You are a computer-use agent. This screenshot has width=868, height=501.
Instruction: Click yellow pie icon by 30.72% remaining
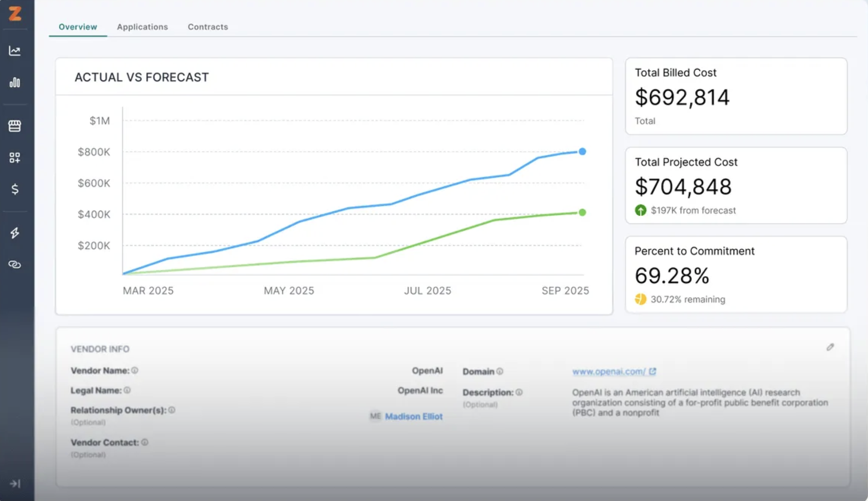[x=640, y=299]
